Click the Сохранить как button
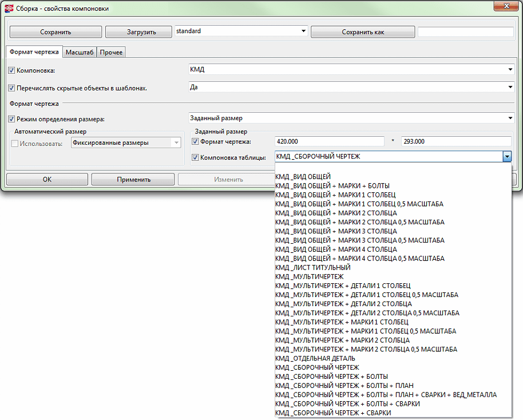This screenshot has height=420, width=523. 363,32
